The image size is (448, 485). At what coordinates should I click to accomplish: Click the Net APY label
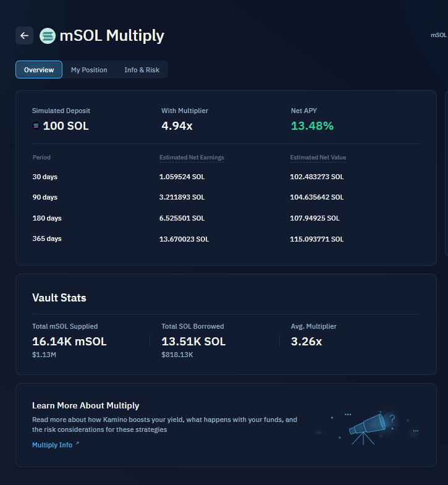tap(304, 111)
